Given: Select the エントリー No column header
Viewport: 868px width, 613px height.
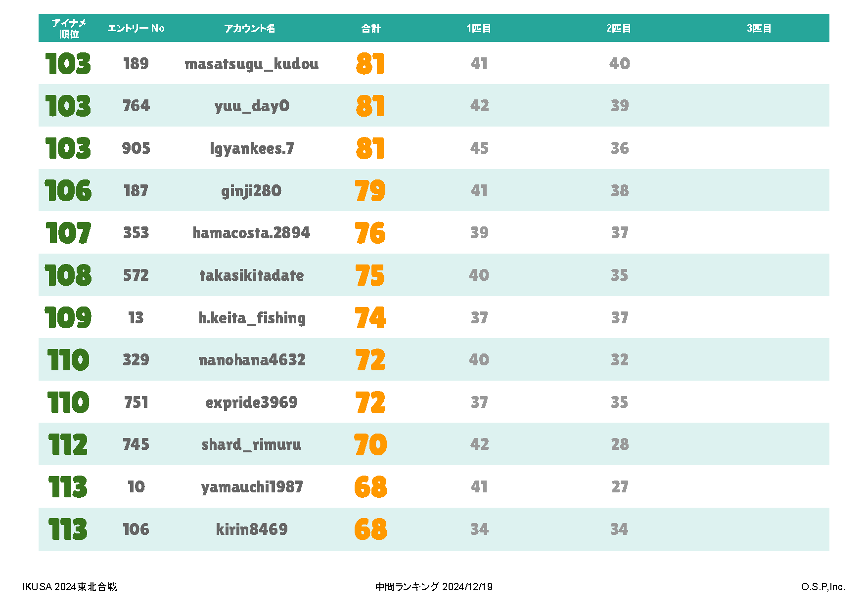Looking at the screenshot, I should [x=136, y=28].
